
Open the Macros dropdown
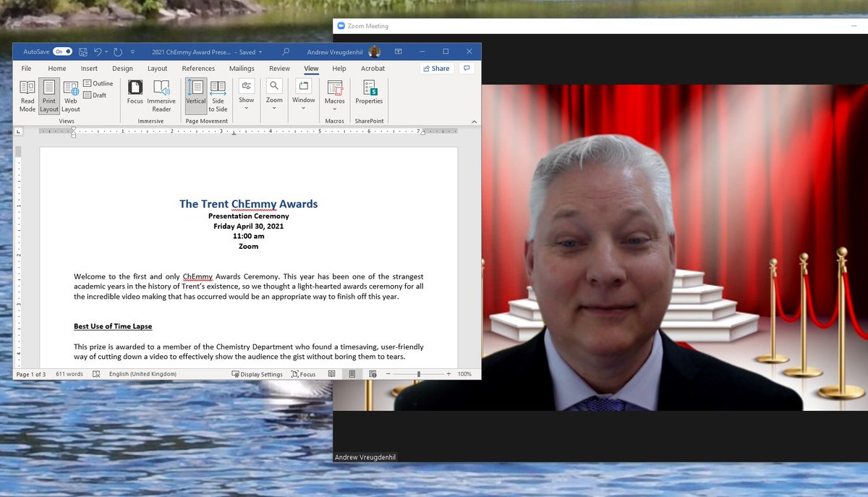[x=335, y=95]
